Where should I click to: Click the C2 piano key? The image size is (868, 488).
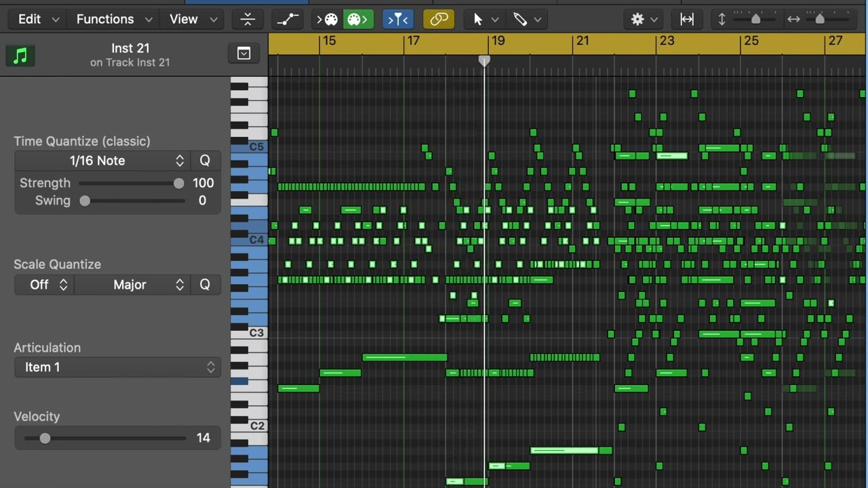pyautogui.click(x=249, y=426)
